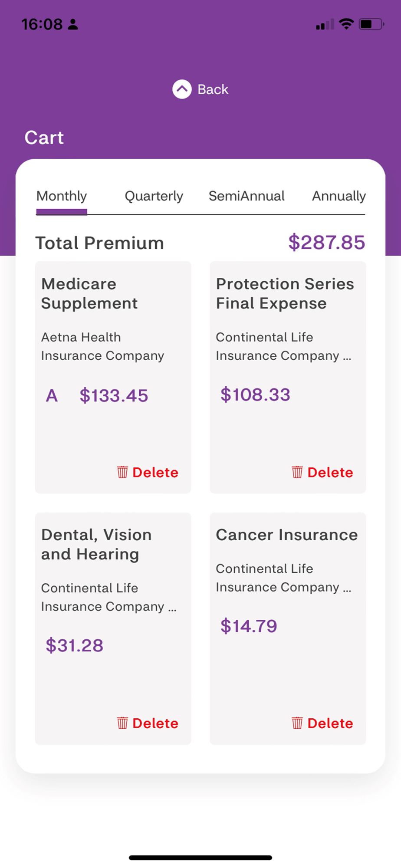Screen dimensions: 401x868
Task: Tap the Dental, Vision and Hearing title
Action: point(96,544)
